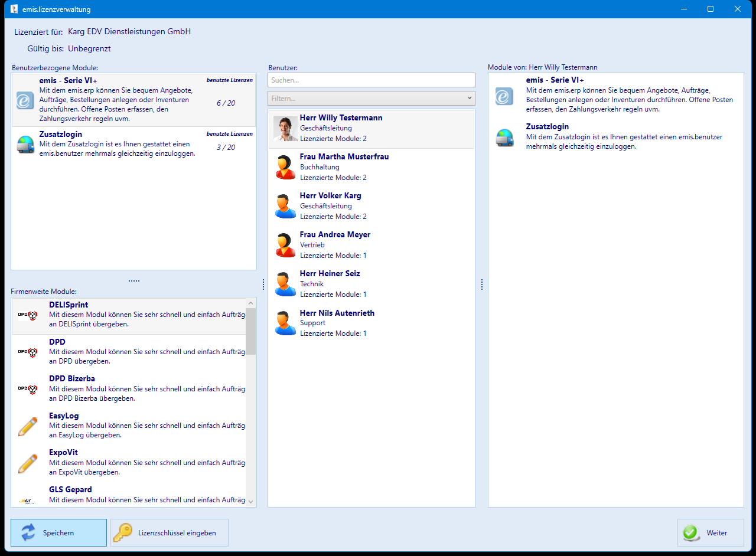
Task: Click the 'Benutzer:' label
Action: [x=283, y=68]
